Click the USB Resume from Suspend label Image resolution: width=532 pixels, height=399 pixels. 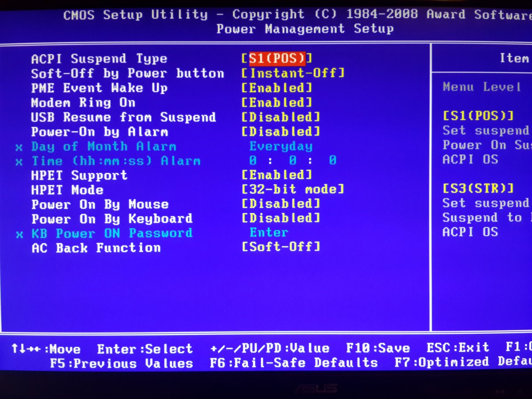[123, 117]
